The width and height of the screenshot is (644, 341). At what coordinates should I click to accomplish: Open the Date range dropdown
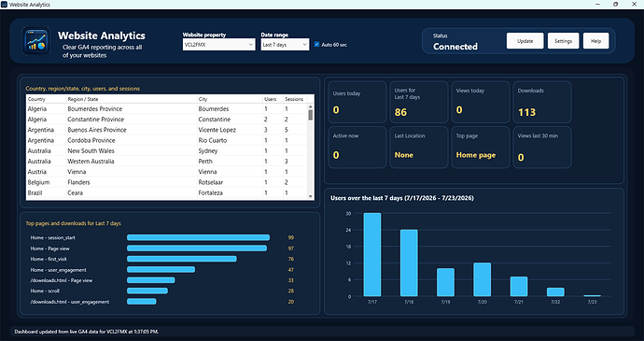(285, 45)
